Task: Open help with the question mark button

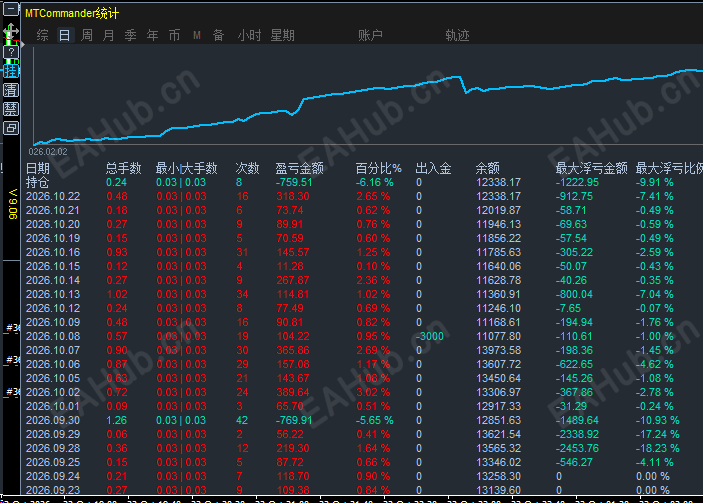Action: [11, 52]
